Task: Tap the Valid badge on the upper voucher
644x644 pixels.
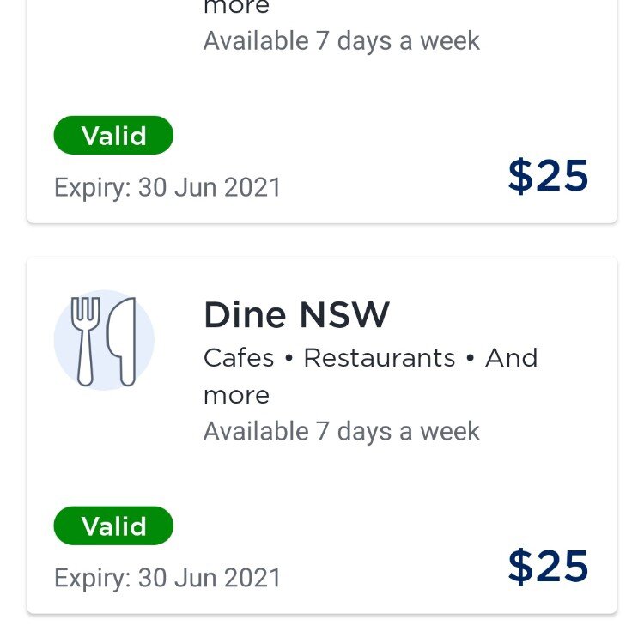Action: tap(113, 136)
